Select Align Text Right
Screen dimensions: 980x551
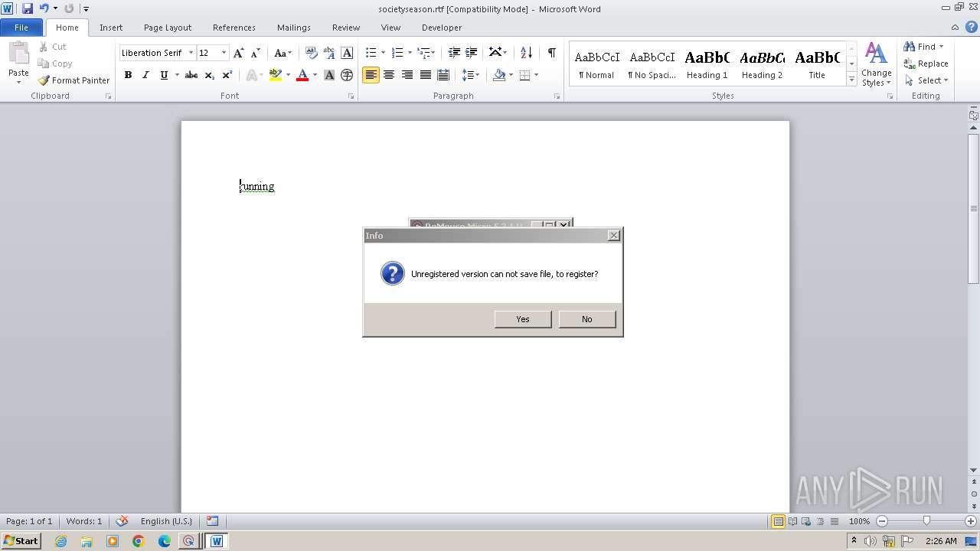pyautogui.click(x=407, y=75)
